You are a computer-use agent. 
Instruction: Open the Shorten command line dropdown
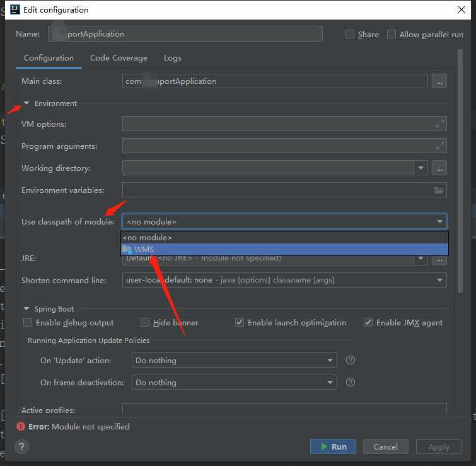[284, 280]
